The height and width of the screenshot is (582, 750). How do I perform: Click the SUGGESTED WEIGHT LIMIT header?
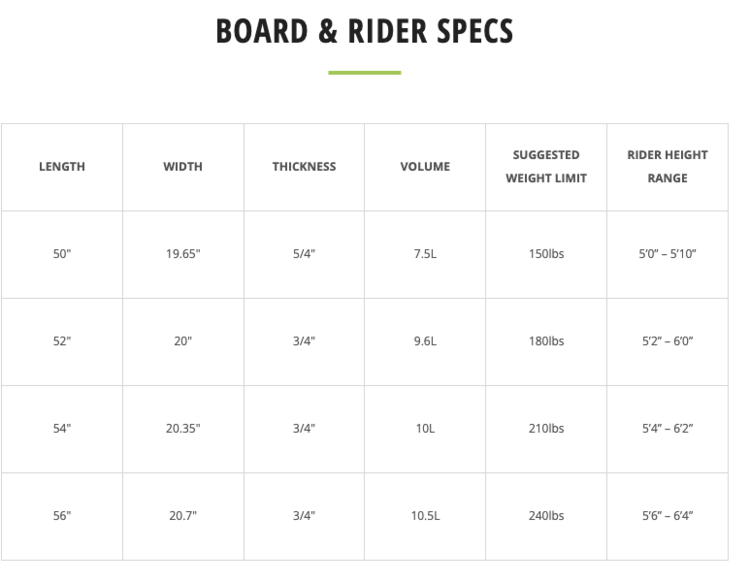(x=546, y=167)
